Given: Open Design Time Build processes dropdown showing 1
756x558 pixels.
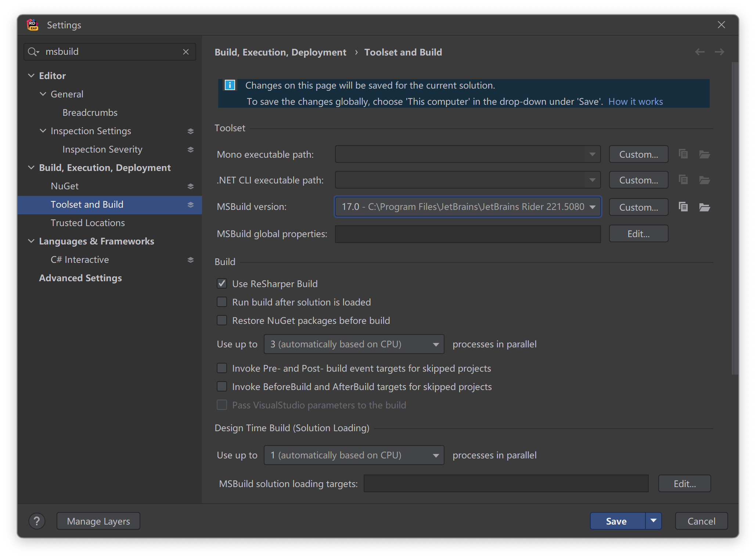Looking at the screenshot, I should click(x=354, y=455).
